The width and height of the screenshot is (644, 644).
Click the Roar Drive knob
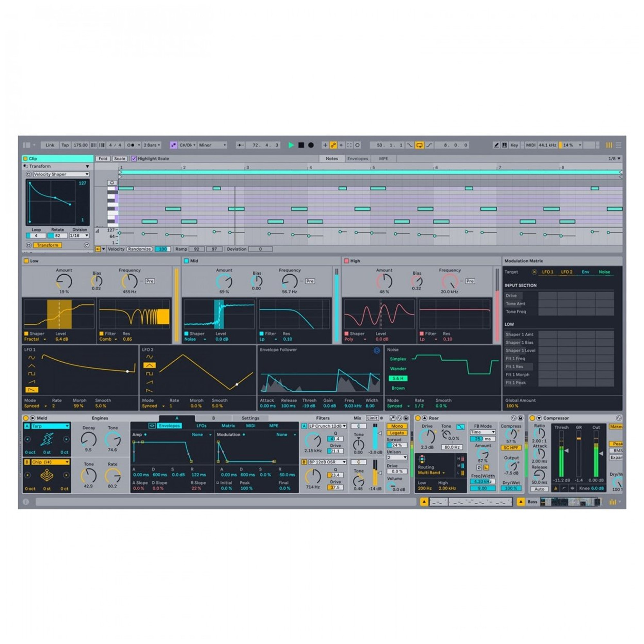click(x=427, y=437)
